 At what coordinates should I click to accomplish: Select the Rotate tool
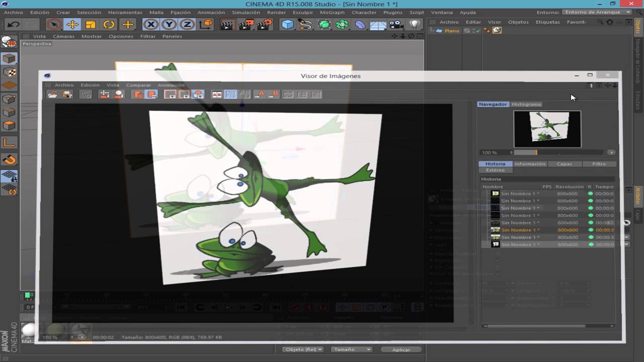coord(109,24)
